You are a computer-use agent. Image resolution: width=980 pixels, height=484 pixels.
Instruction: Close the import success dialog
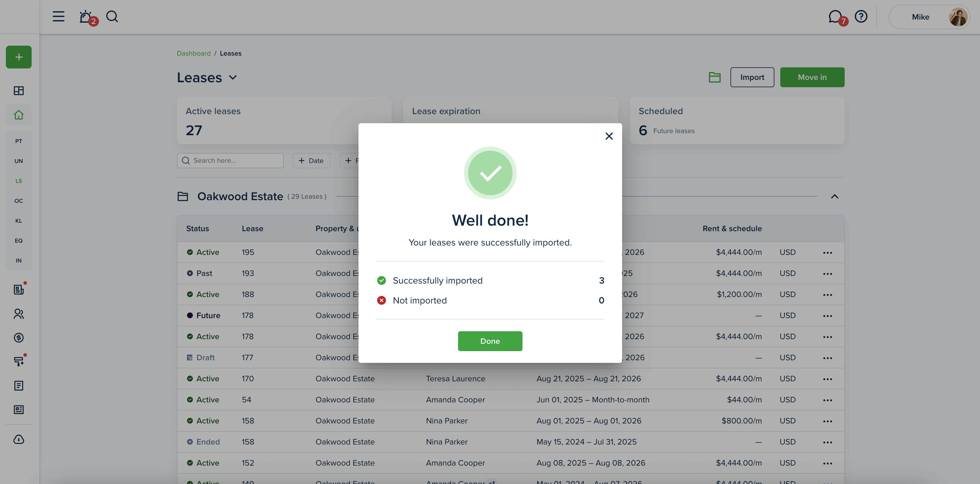(609, 136)
